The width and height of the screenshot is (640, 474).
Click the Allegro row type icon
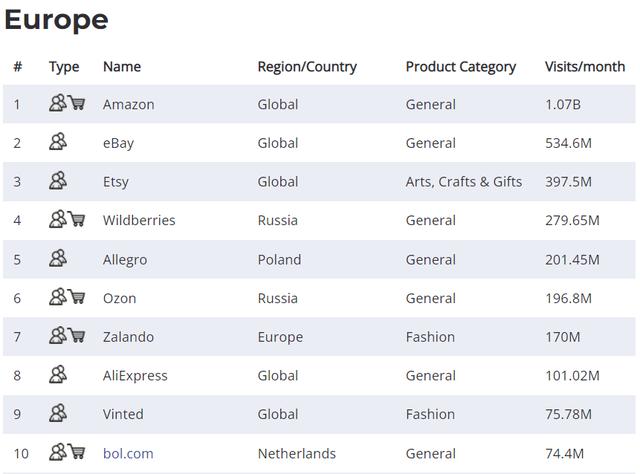point(58,259)
